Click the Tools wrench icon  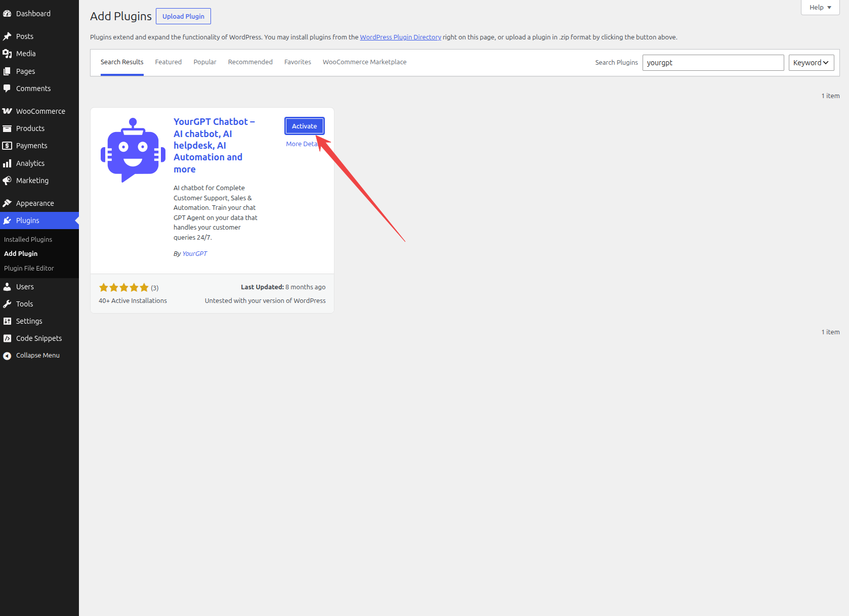coord(7,304)
